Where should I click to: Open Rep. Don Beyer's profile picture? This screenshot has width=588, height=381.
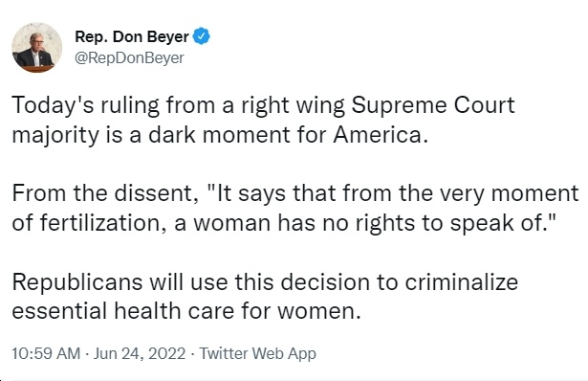coord(37,48)
